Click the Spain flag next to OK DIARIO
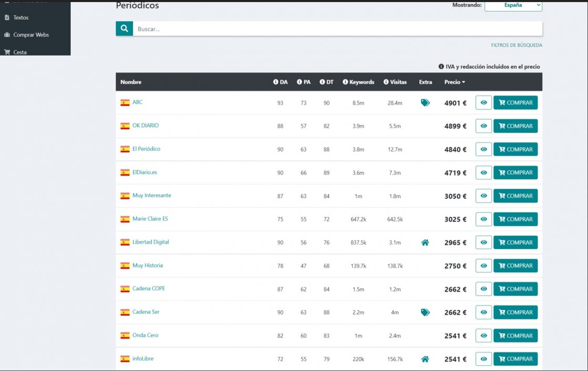 coord(125,126)
